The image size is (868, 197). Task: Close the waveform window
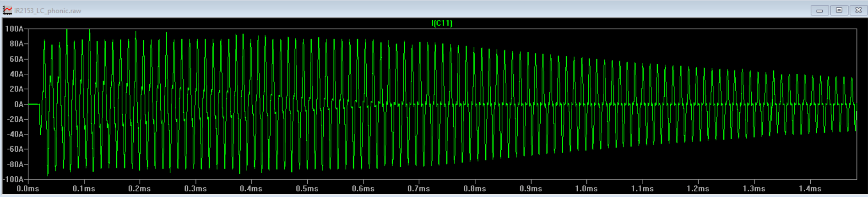click(x=859, y=10)
